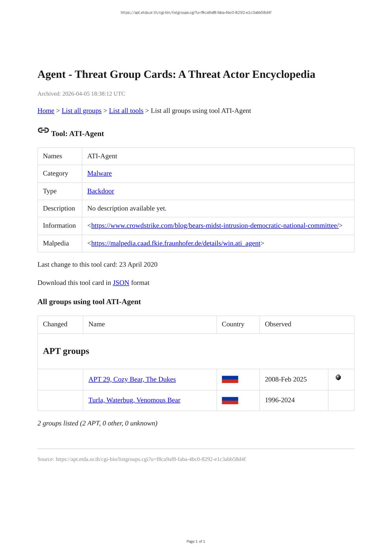This screenshot has width=392, height=554.
Task: Click the dark sphere icon in APT 29 row
Action: [x=338, y=377]
